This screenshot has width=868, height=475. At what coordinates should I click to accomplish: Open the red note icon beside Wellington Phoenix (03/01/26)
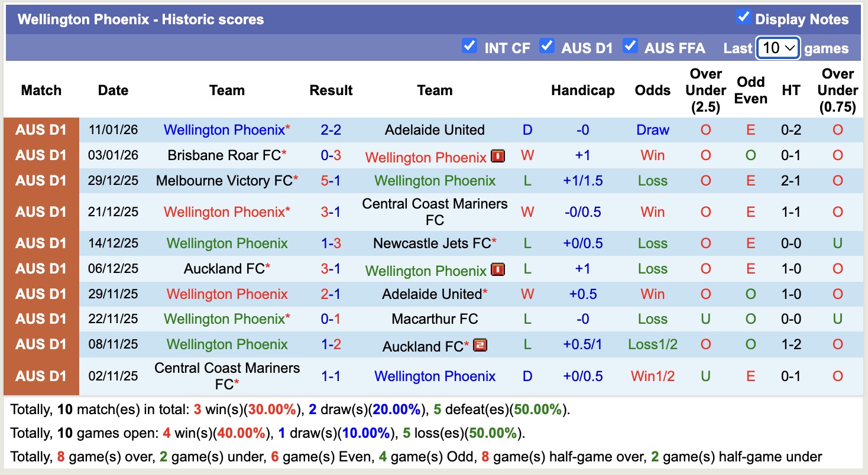click(498, 157)
